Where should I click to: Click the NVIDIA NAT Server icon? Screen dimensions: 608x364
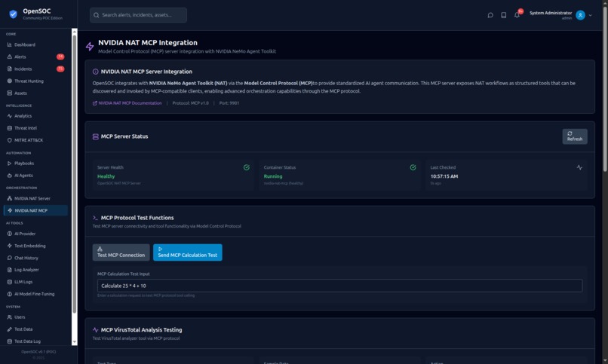(10, 198)
